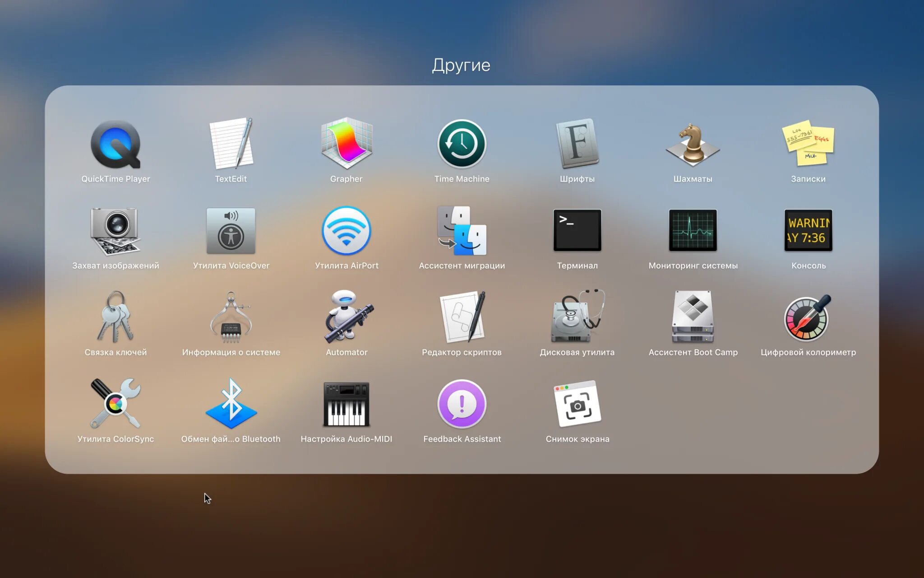
Task: Open Мониторинг системы app
Action: tap(693, 231)
